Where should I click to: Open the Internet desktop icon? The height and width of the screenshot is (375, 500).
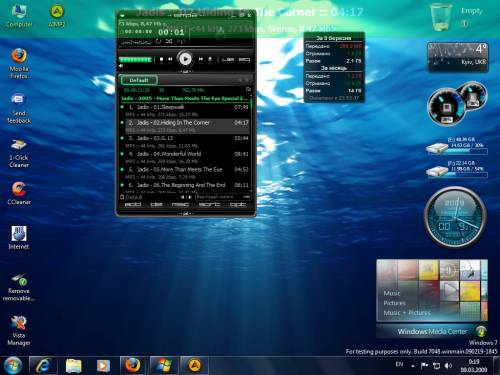tap(19, 237)
